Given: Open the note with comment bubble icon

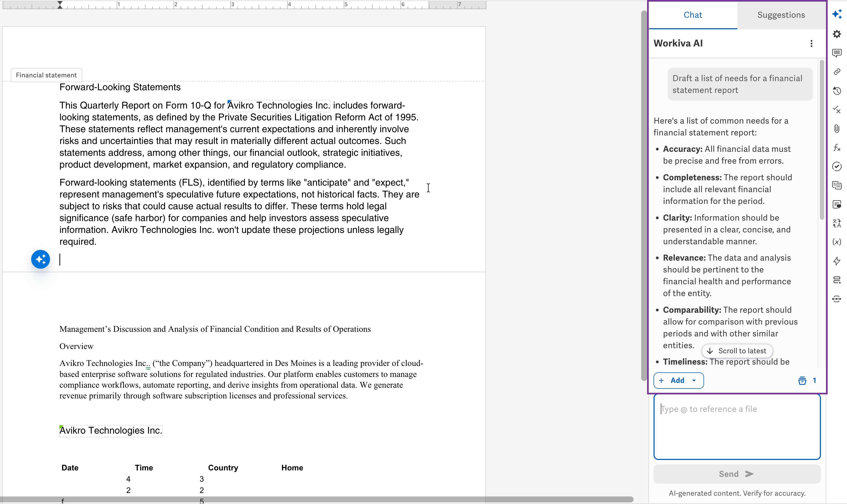Looking at the screenshot, I should pos(837,204).
